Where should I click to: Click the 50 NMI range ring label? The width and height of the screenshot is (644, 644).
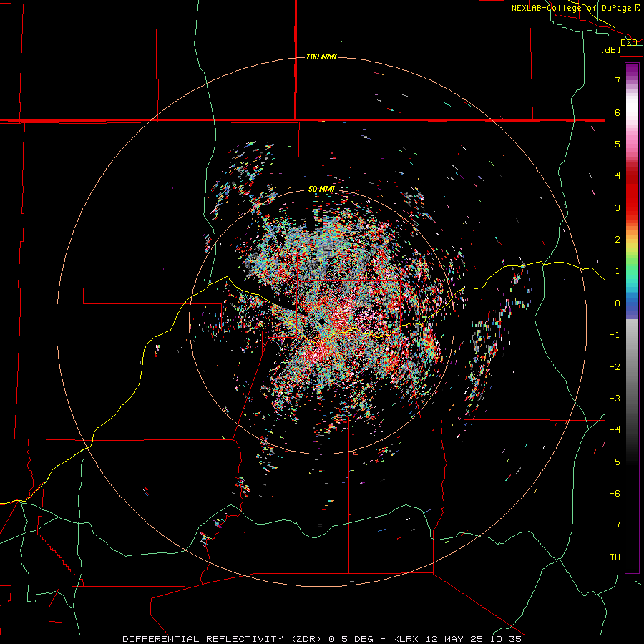pos(321,189)
